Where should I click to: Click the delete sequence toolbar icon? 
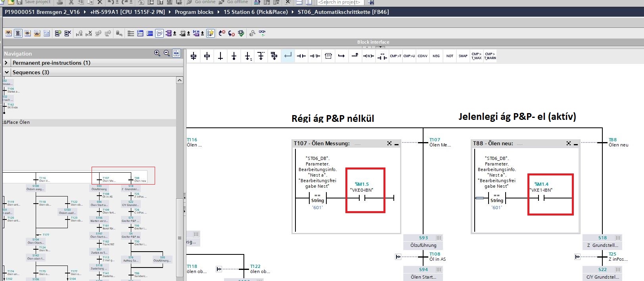click(x=68, y=33)
